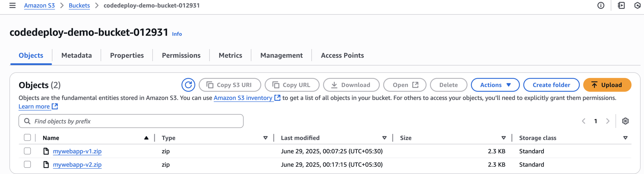Switch to the Metadata tab
The height and width of the screenshot is (174, 644).
(x=77, y=55)
